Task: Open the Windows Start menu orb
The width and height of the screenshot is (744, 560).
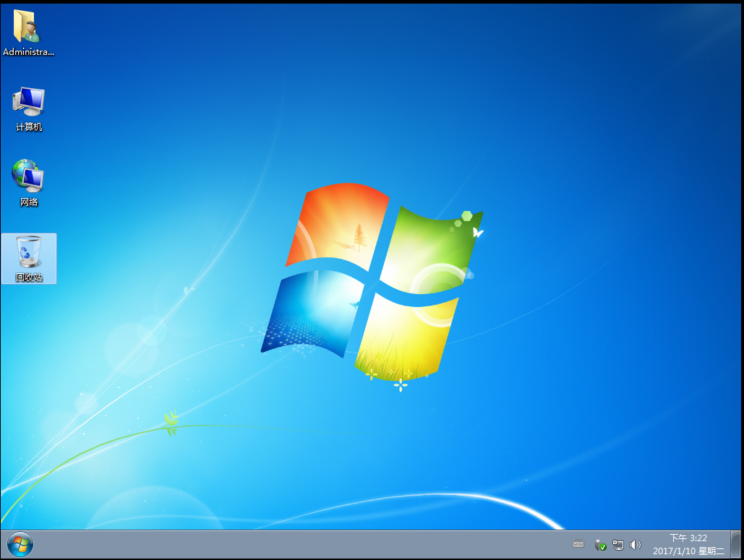Action: point(20,544)
